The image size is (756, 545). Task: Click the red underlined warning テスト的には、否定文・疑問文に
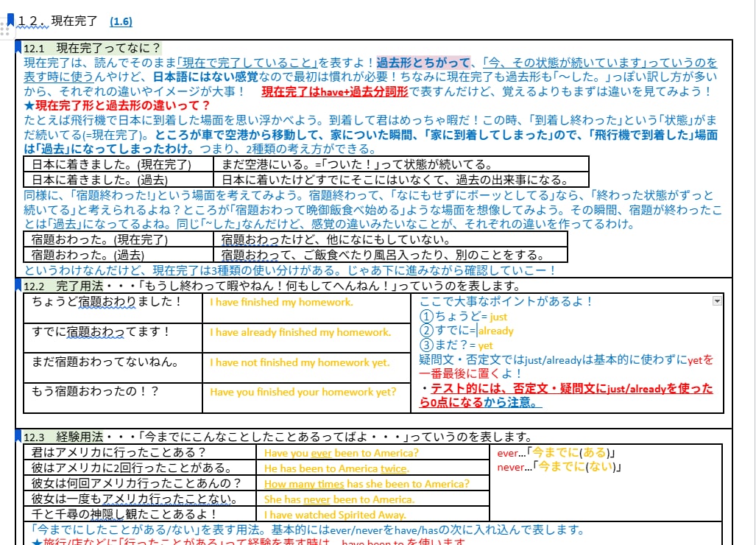[566, 395]
